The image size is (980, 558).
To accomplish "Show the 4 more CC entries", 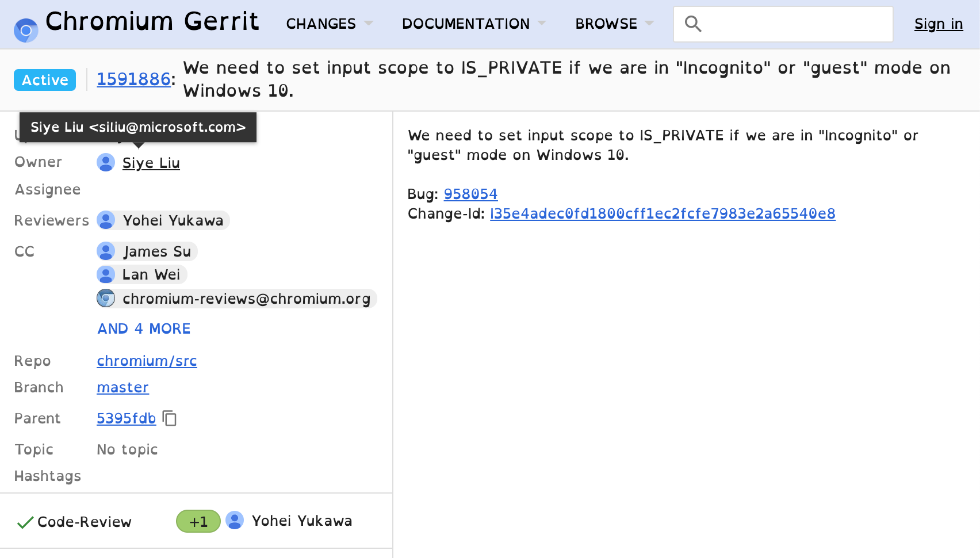I will [x=144, y=328].
